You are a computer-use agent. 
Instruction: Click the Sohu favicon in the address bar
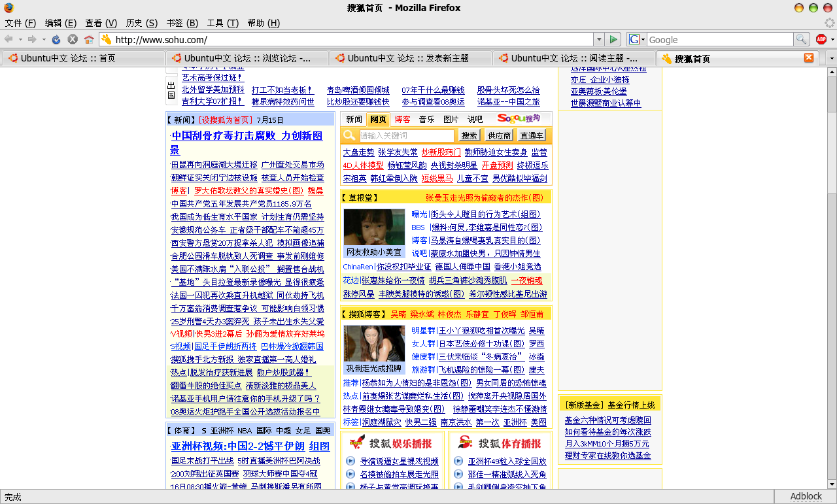[x=107, y=40]
